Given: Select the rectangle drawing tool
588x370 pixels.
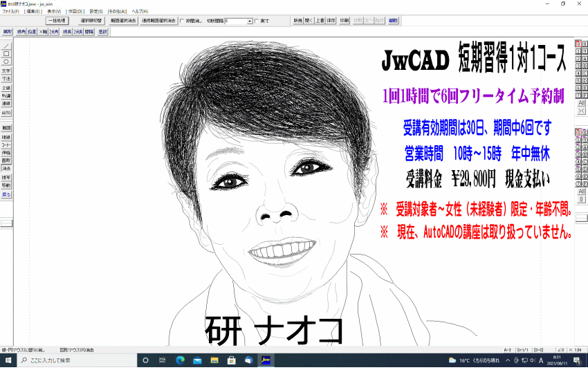Looking at the screenshot, I should tap(6, 54).
